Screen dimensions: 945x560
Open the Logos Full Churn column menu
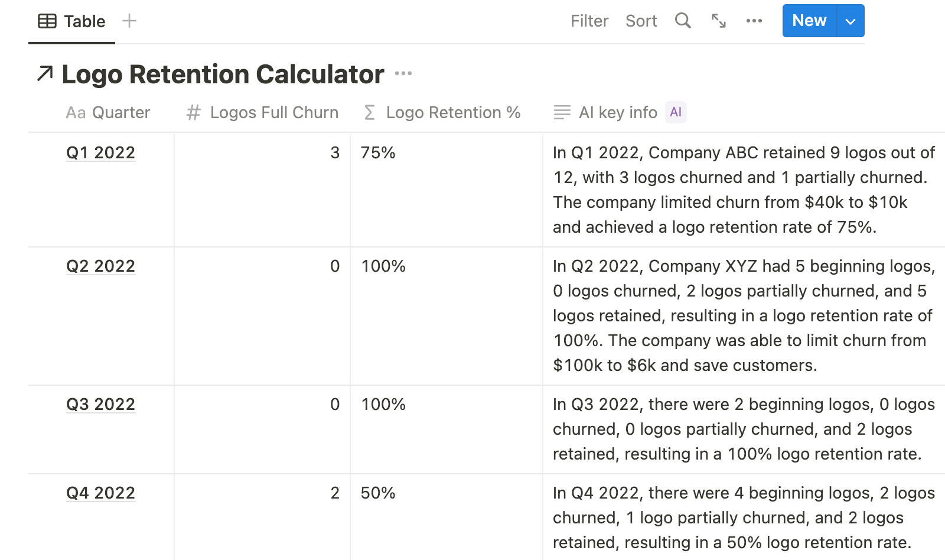click(273, 112)
